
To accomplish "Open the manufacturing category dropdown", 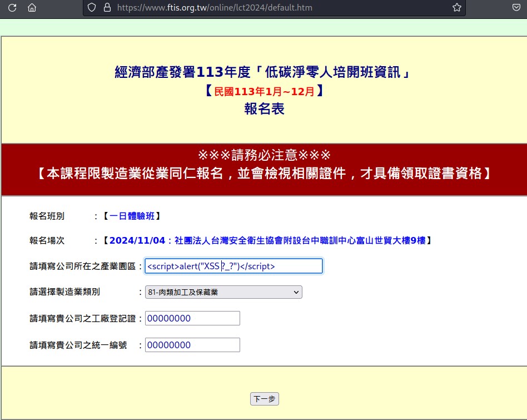I will coord(223,292).
